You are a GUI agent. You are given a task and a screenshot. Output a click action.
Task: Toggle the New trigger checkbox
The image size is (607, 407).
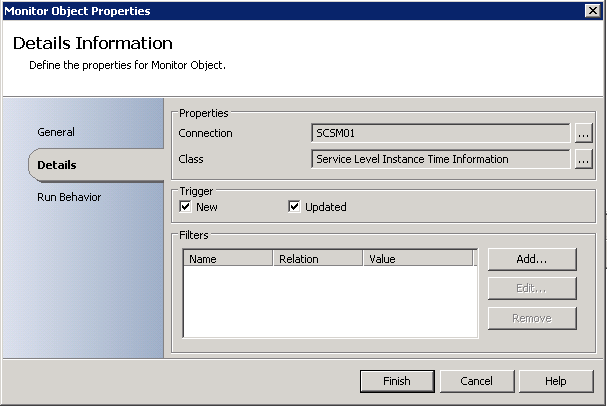(x=185, y=207)
